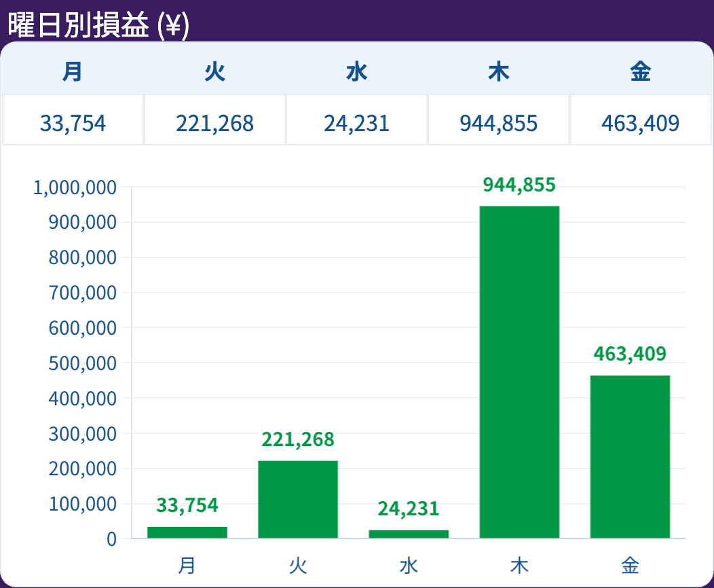714x588 pixels.
Task: Click the 221,268 table cell
Action: tap(215, 120)
